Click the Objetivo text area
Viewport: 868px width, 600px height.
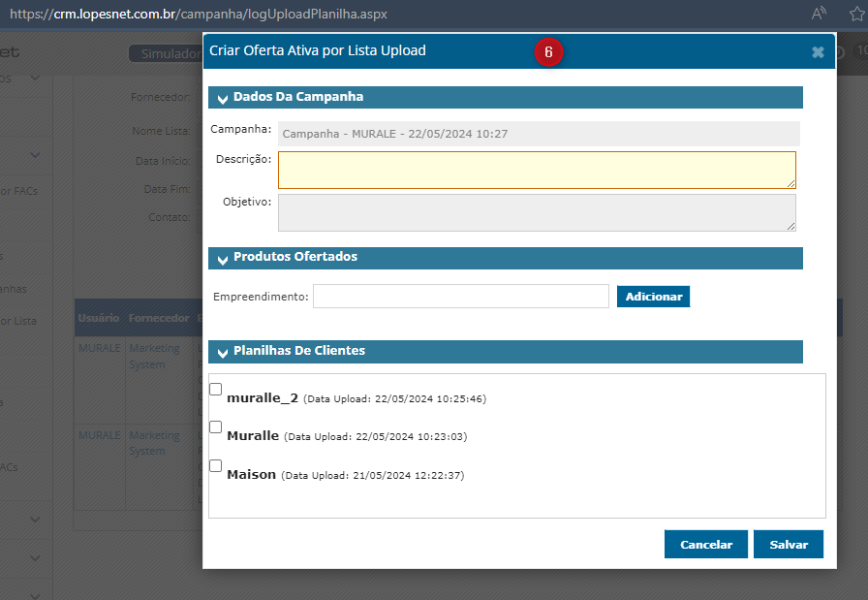tap(536, 212)
